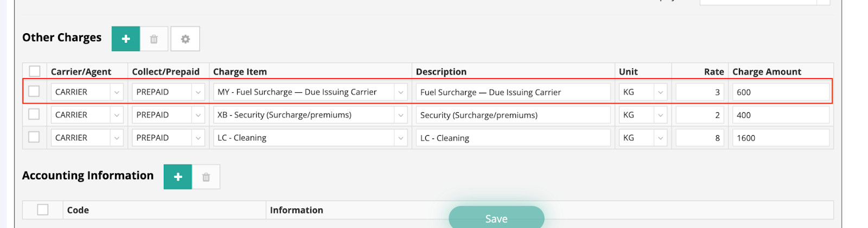The image size is (868, 228).
Task: Expand the XB - Security charge item dropdown
Action: pyautogui.click(x=400, y=115)
